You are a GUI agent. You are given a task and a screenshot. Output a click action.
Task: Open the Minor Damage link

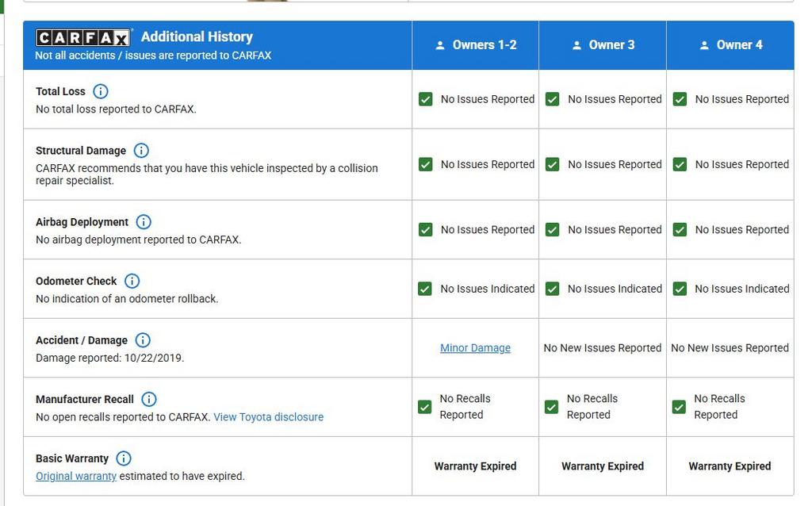475,348
